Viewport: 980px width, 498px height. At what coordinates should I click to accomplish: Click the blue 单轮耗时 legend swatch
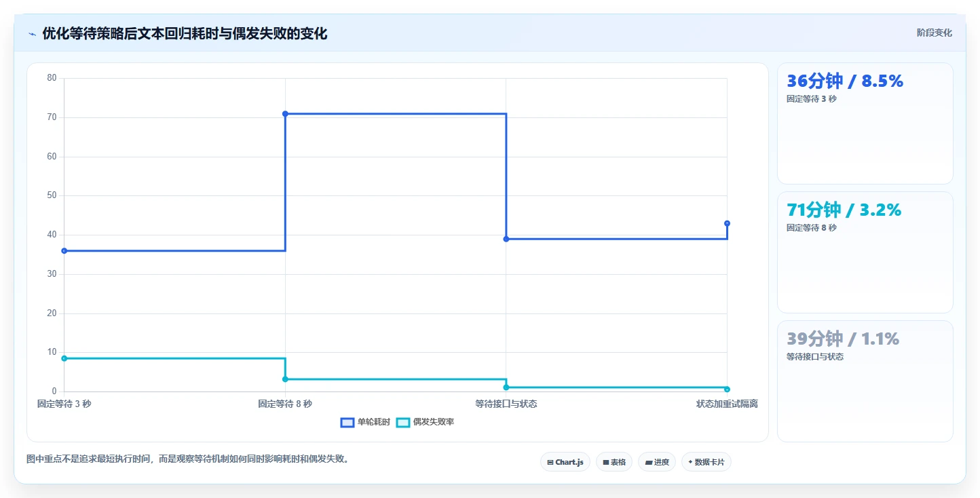[347, 422]
